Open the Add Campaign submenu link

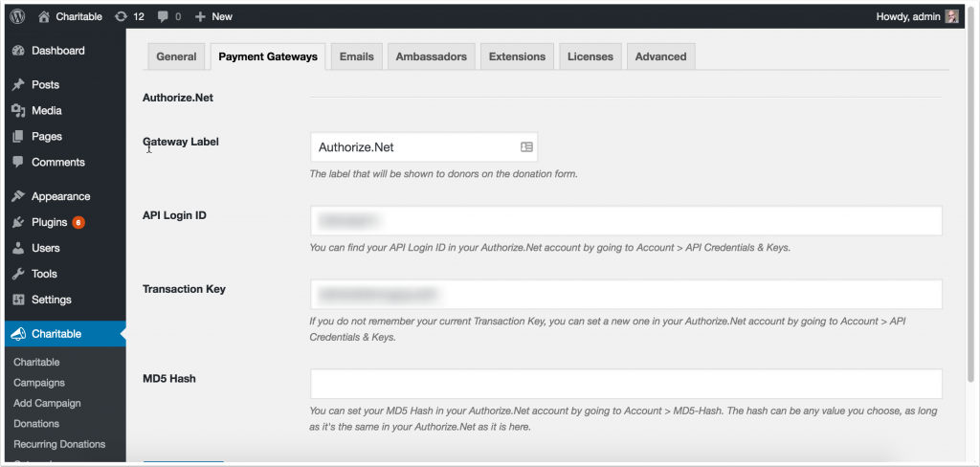coord(47,403)
